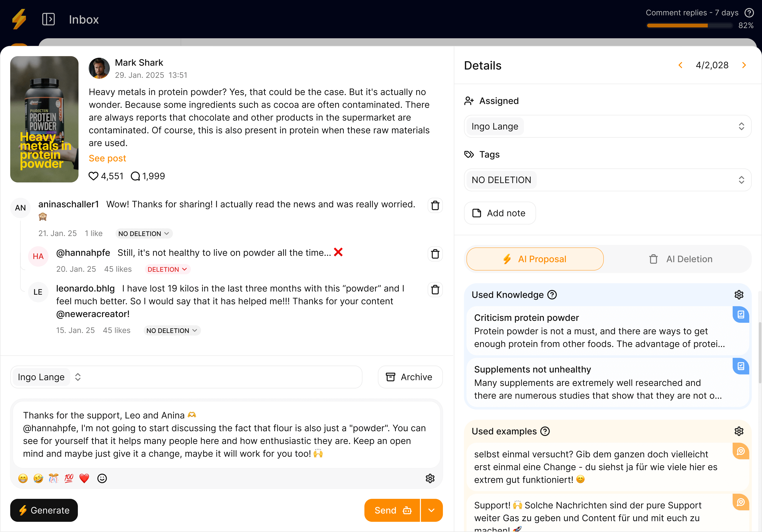Open the See post link
This screenshot has width=762, height=532.
pos(107,158)
